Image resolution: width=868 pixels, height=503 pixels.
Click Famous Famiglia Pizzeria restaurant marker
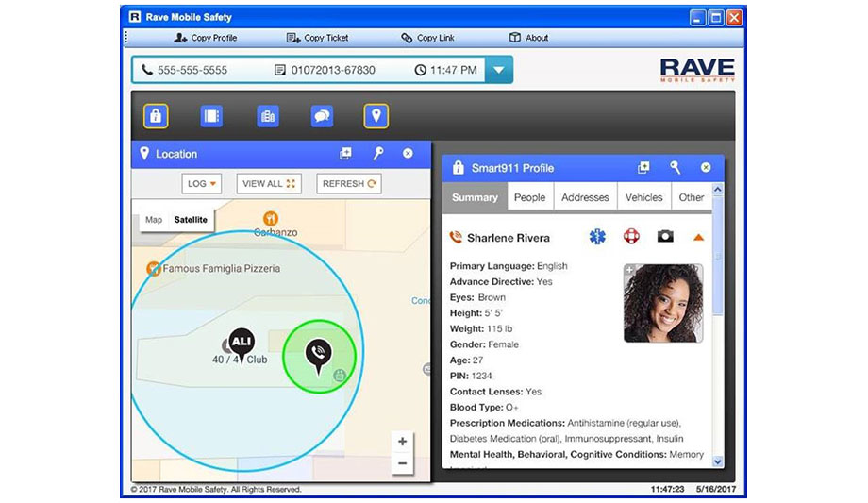pos(154,269)
